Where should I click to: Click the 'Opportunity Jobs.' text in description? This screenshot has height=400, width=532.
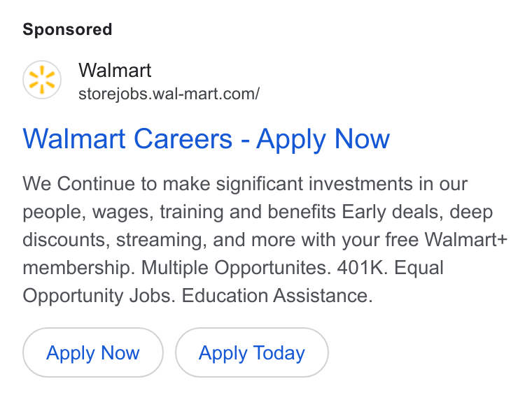pyautogui.click(x=99, y=296)
